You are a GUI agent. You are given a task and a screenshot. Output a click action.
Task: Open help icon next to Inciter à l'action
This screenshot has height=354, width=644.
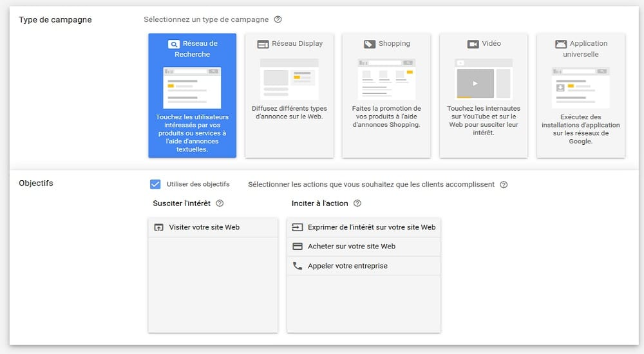coord(357,203)
